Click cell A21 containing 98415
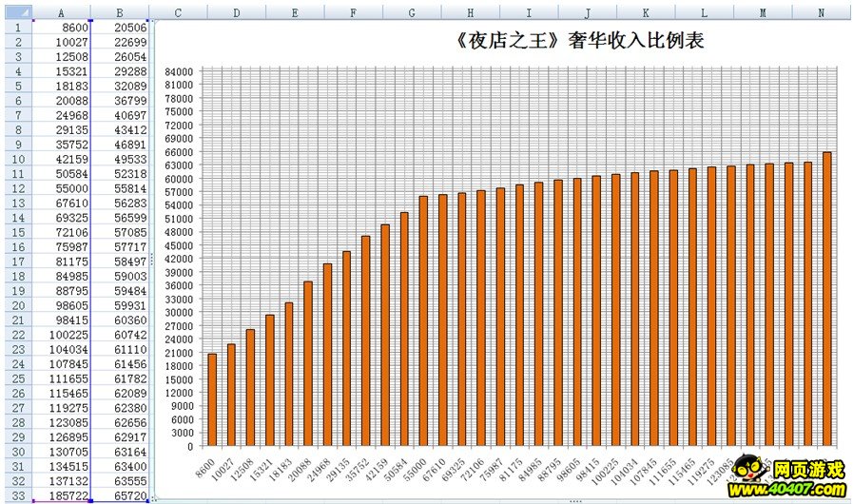 click(x=61, y=320)
